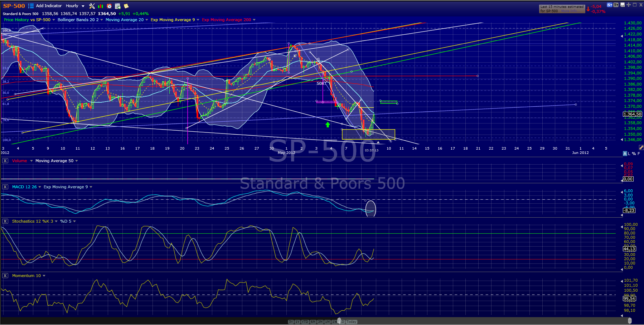This screenshot has width=644, height=325.
Task: Expand the %D 5 dropdown arrow
Action: pos(74,222)
